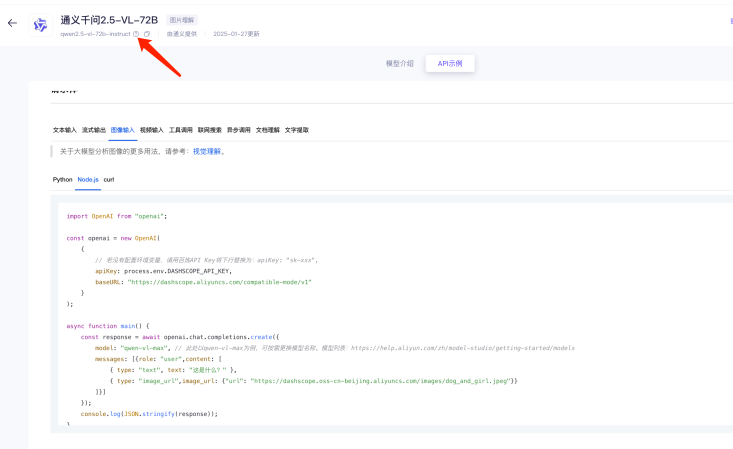
Task: Click the 图片理解 tag next to the title
Action: pos(183,19)
